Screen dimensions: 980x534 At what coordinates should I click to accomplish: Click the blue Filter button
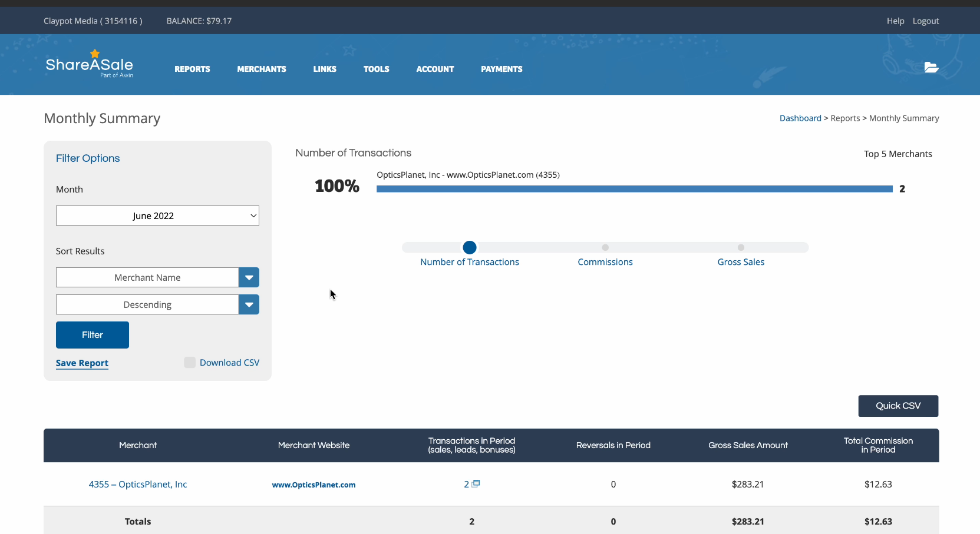pyautogui.click(x=93, y=335)
